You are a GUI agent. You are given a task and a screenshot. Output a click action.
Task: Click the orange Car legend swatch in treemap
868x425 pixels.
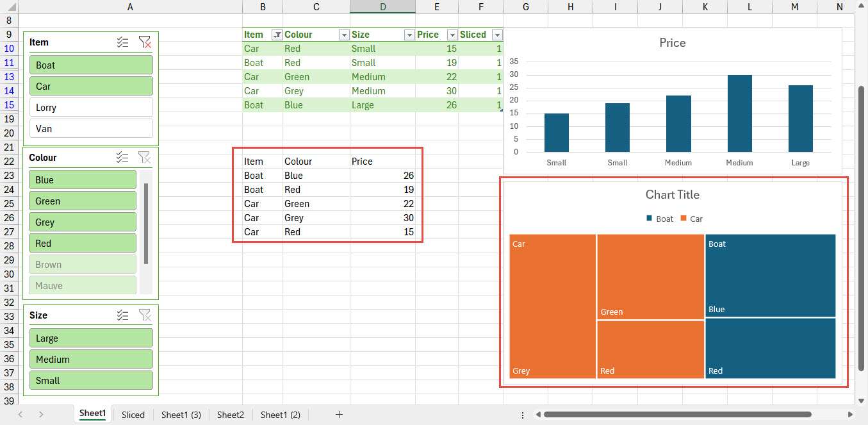click(684, 219)
